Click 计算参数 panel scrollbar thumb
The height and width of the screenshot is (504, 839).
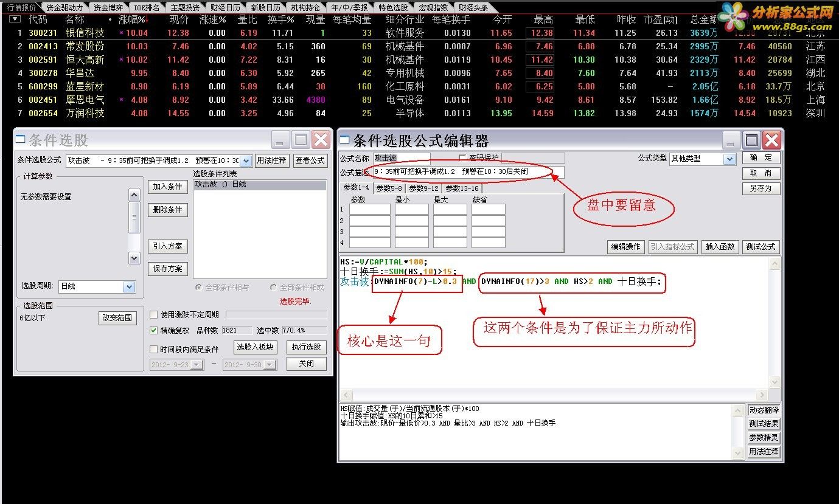coord(134,217)
